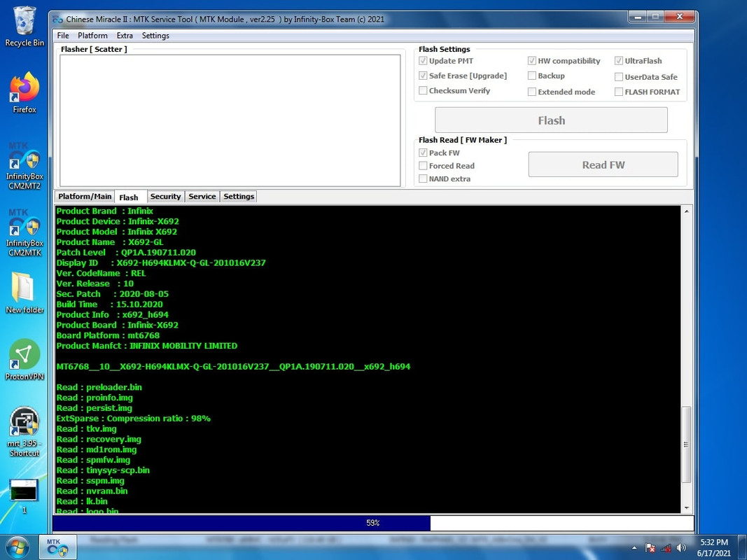Switch to the Security tab
Image resolution: width=747 pixels, height=560 pixels.
click(165, 196)
